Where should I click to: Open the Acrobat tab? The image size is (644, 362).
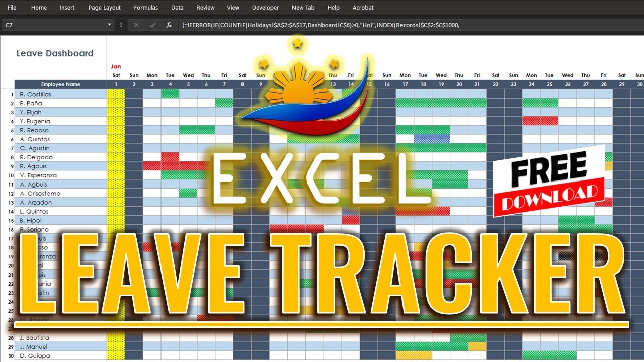point(363,8)
